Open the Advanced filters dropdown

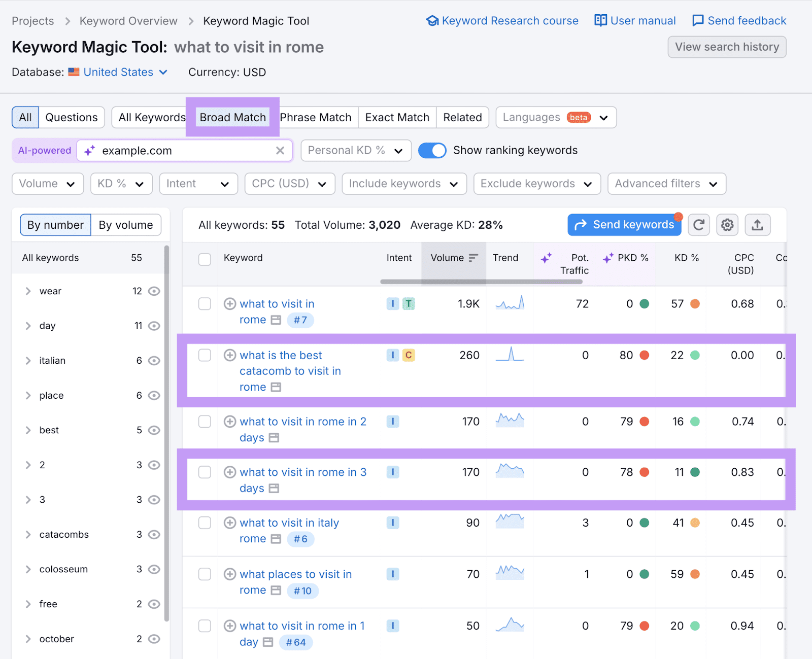coord(666,184)
